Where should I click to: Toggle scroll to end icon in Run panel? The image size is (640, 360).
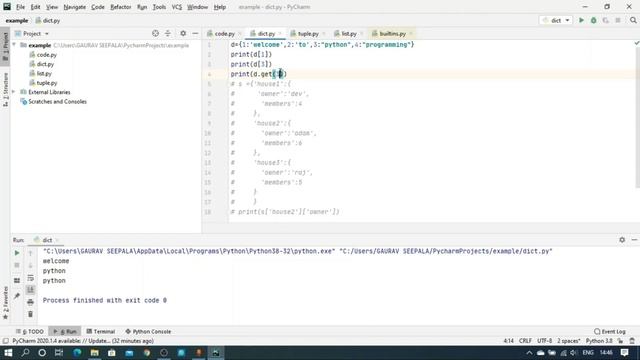point(31,290)
